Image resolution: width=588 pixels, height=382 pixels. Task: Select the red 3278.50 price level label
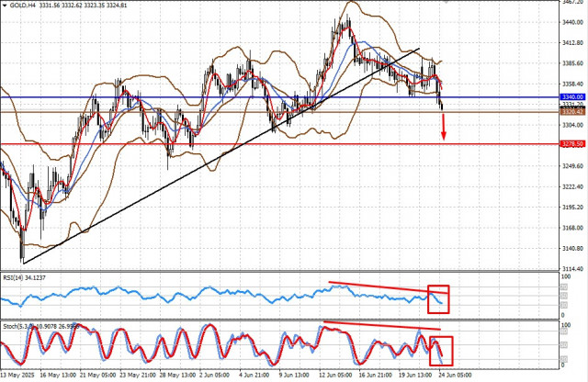(572, 144)
